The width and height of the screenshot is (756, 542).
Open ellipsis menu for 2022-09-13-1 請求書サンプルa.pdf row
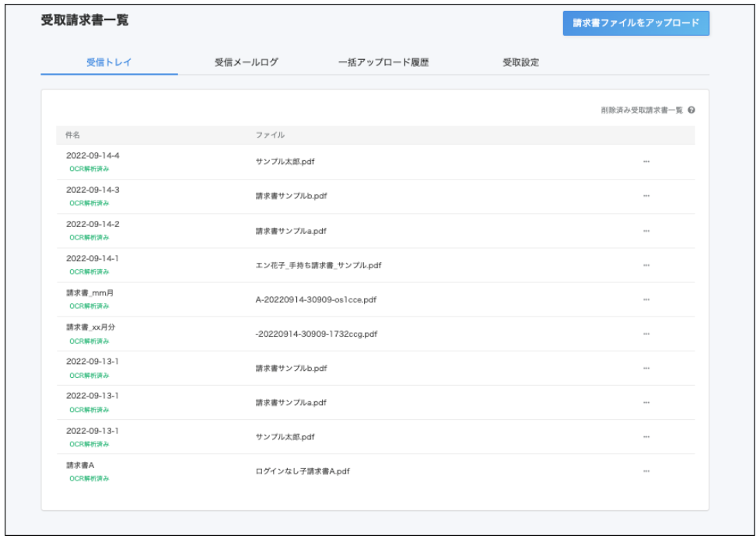click(x=646, y=402)
